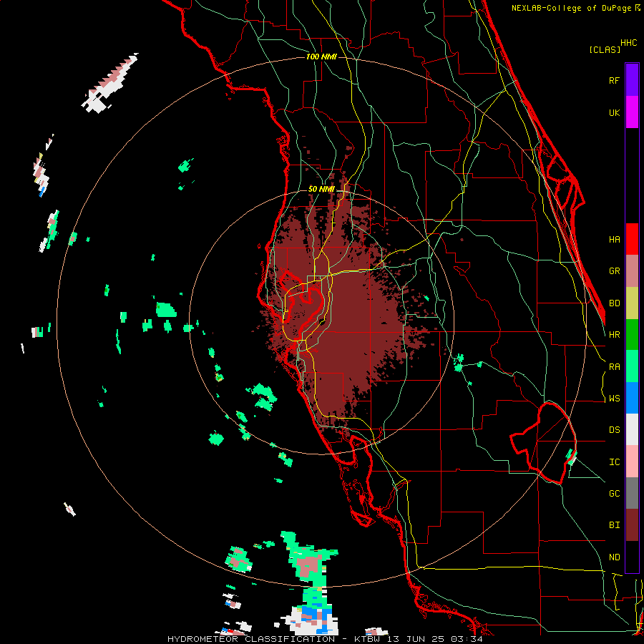This screenshot has width=644, height=644.
Task: Click the 'ND' legend label
Action: click(614, 557)
